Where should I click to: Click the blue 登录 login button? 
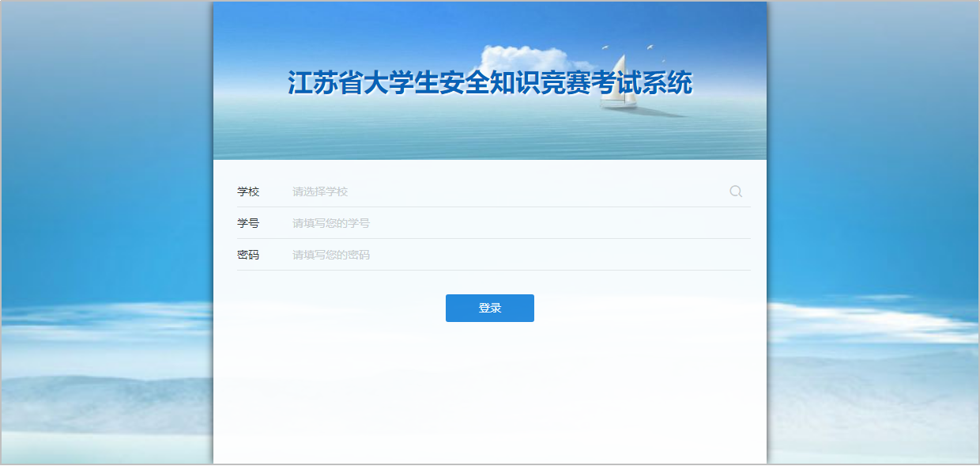pos(490,308)
